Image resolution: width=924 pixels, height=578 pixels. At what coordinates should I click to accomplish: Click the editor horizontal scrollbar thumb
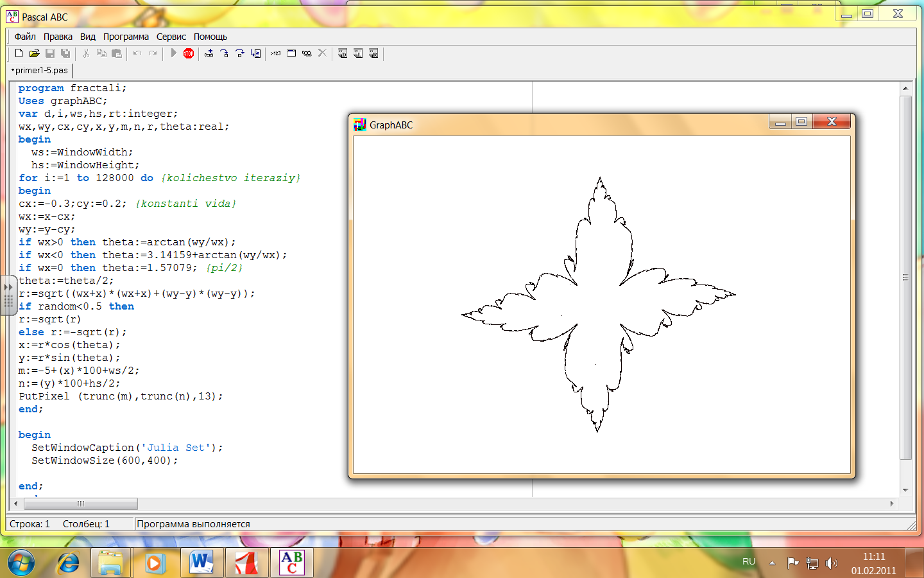80,504
